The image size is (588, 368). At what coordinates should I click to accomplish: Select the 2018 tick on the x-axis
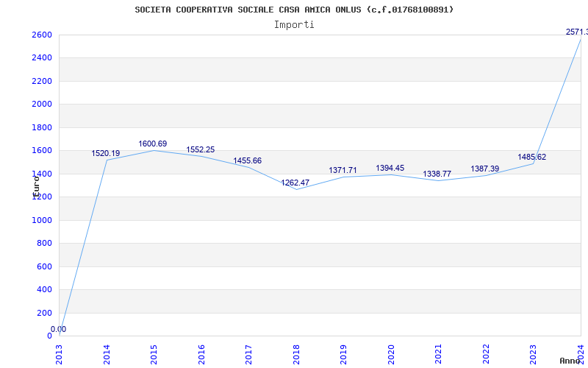click(296, 354)
